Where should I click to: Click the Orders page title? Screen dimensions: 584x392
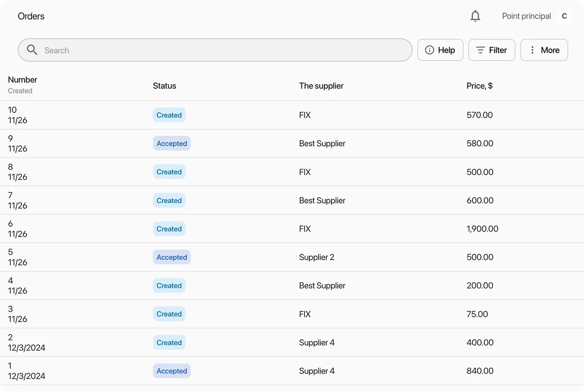click(x=31, y=16)
